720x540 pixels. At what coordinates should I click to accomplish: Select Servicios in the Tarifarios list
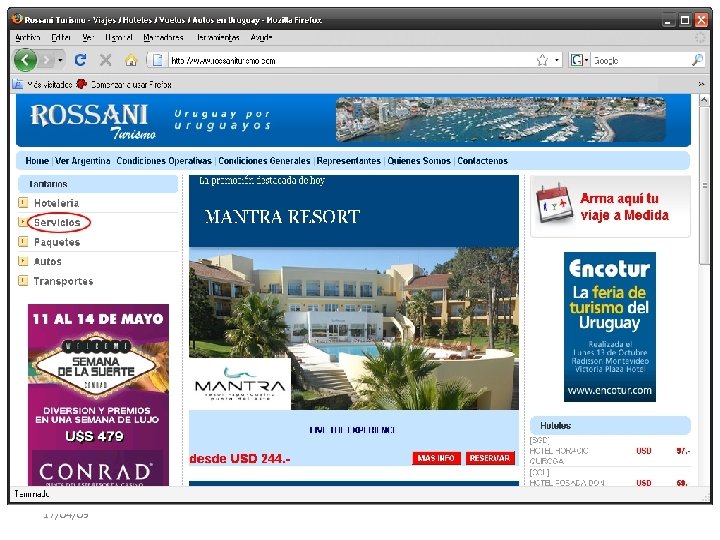pyautogui.click(x=57, y=222)
